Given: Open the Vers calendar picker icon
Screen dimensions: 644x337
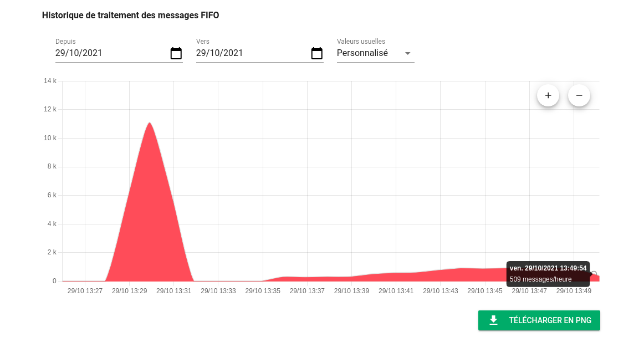Looking at the screenshot, I should 317,53.
